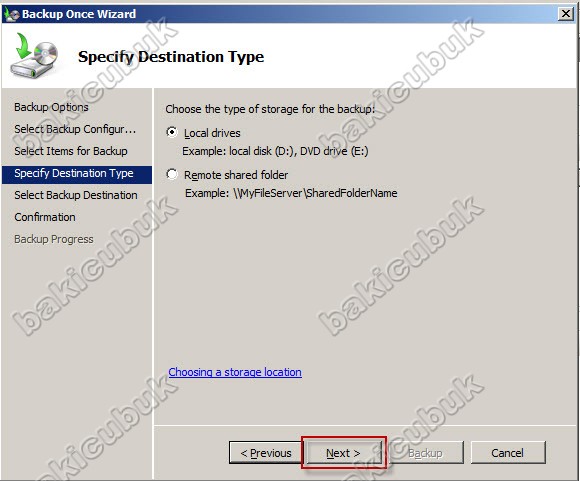Select the Specify Destination Type step
The width and height of the screenshot is (580, 481).
[77, 175]
